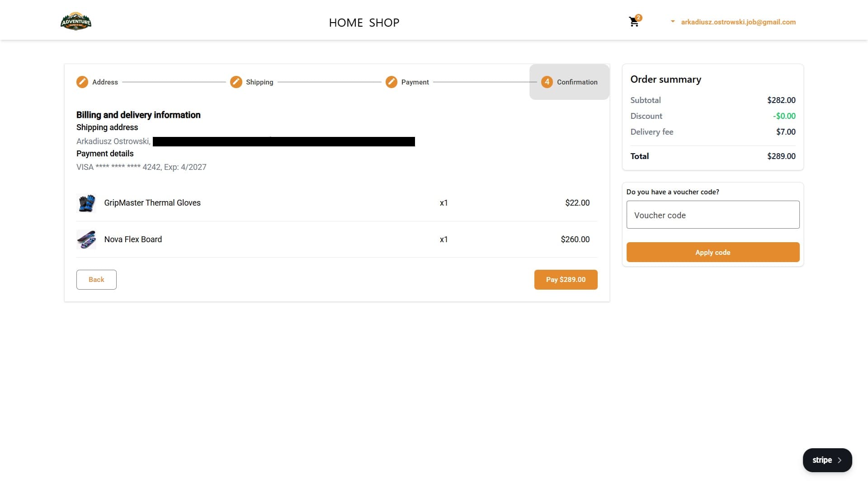Click inside the Voucher code field
The height and width of the screenshot is (488, 868).
(712, 215)
